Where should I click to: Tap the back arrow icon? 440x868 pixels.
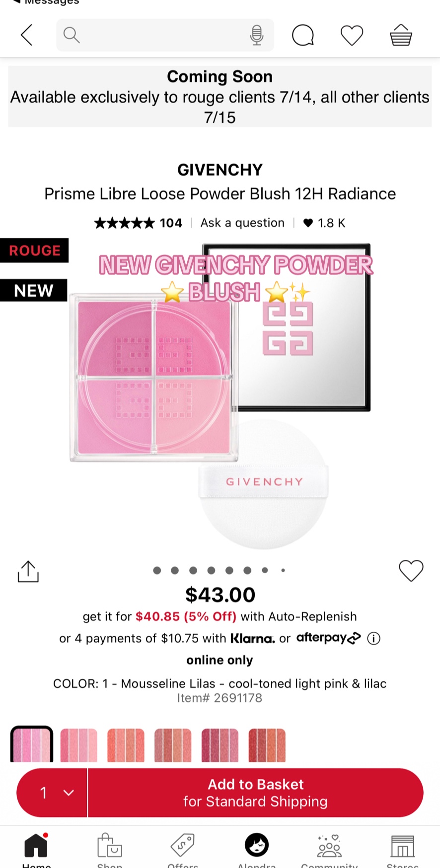pyautogui.click(x=27, y=35)
